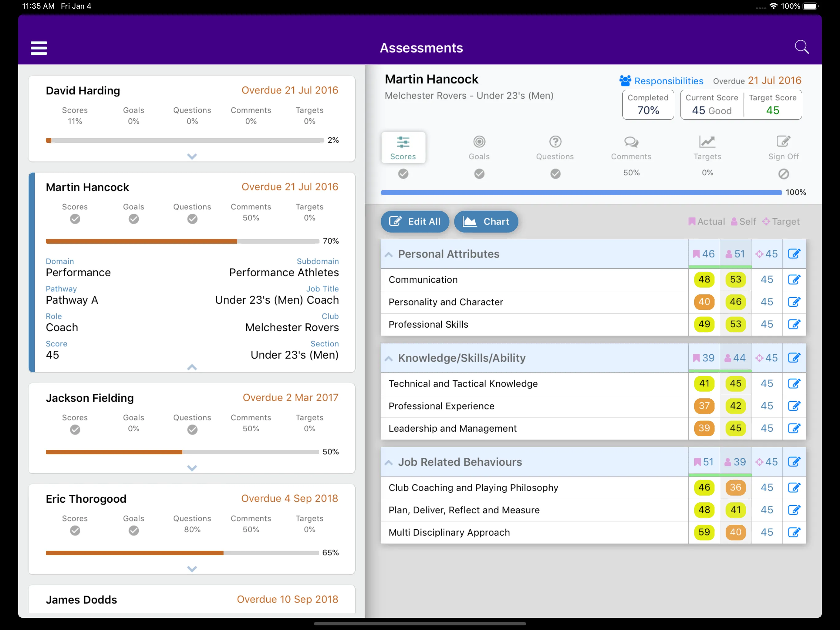Edit the Multi Disciplinary Approach row
This screenshot has width=840, height=630.
[x=794, y=533]
